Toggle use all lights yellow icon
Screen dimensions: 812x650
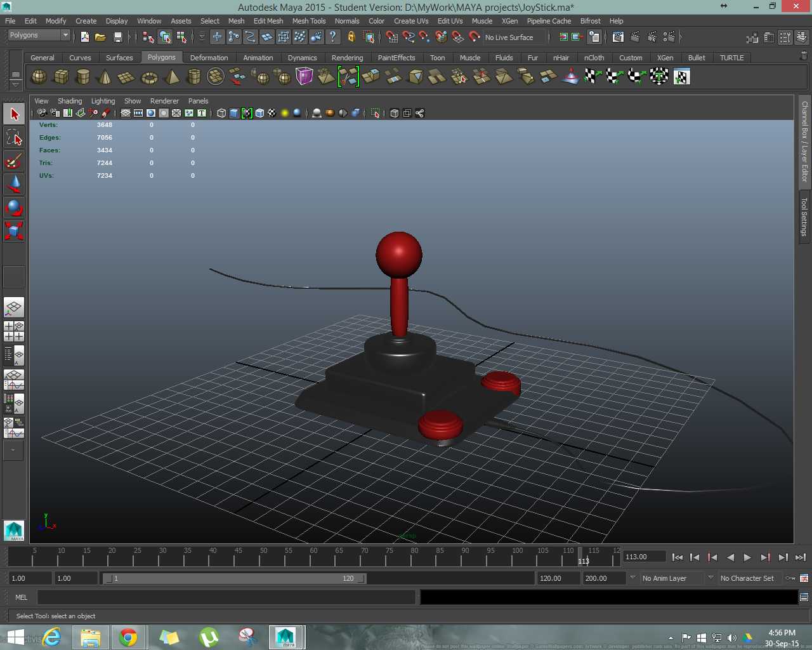pos(285,113)
